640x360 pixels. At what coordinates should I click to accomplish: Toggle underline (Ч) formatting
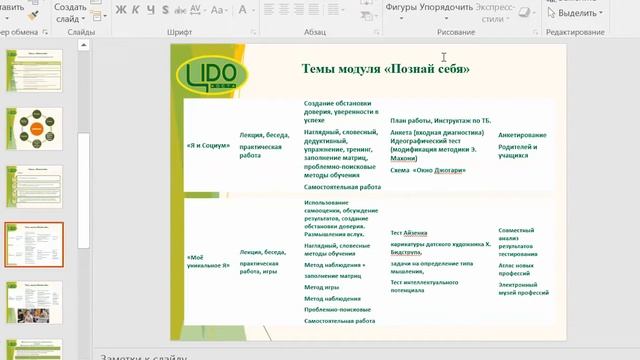click(x=151, y=9)
